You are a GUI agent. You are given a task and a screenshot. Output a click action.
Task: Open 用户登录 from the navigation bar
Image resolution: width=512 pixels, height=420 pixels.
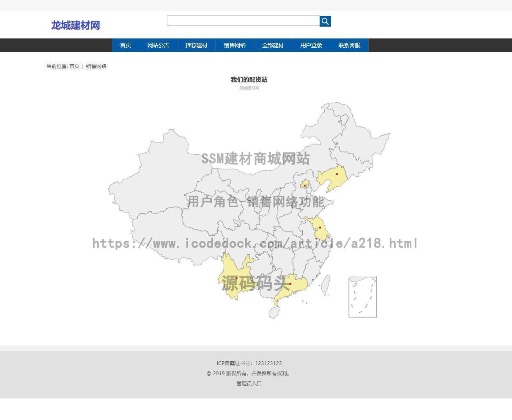click(x=311, y=45)
